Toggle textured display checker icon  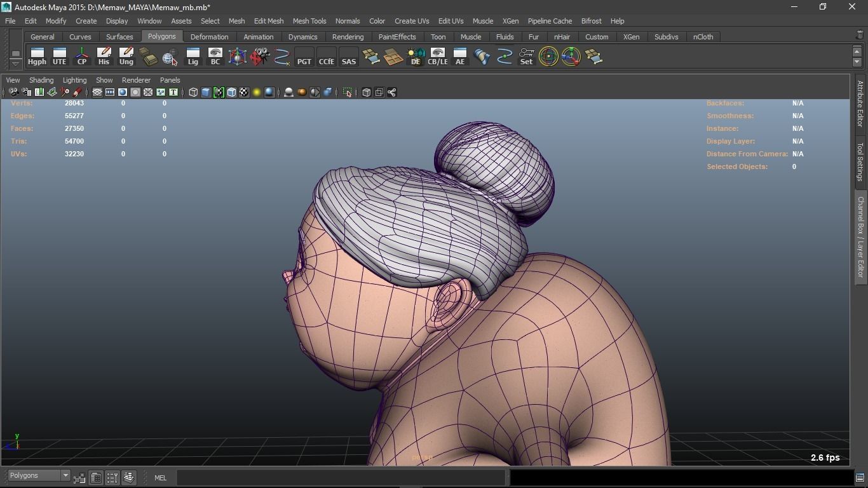click(x=244, y=93)
